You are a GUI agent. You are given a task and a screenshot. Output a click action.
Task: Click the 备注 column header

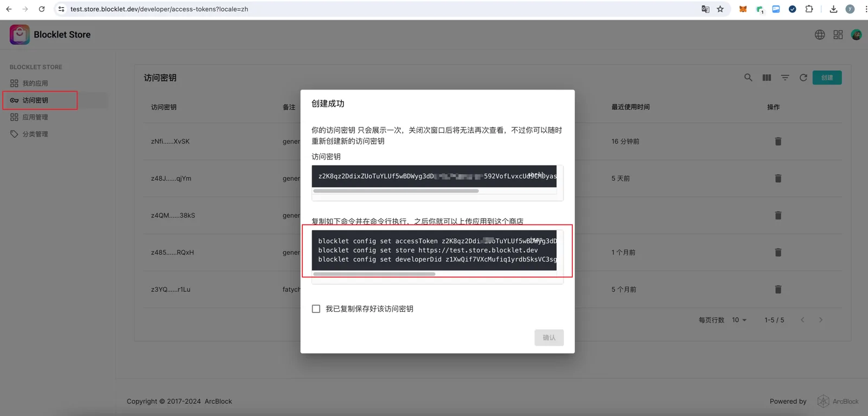289,107
